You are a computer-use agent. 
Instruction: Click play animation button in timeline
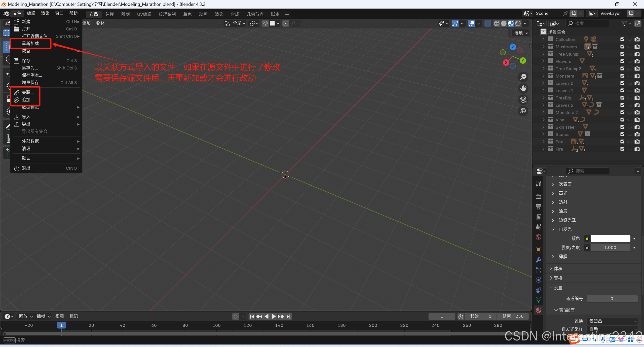tap(274, 316)
